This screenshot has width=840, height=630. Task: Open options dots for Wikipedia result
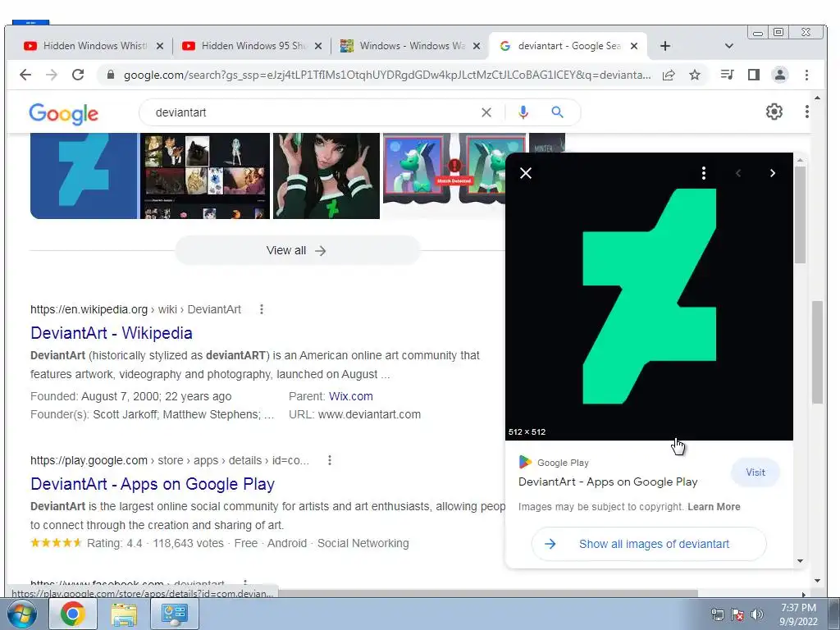262,309
